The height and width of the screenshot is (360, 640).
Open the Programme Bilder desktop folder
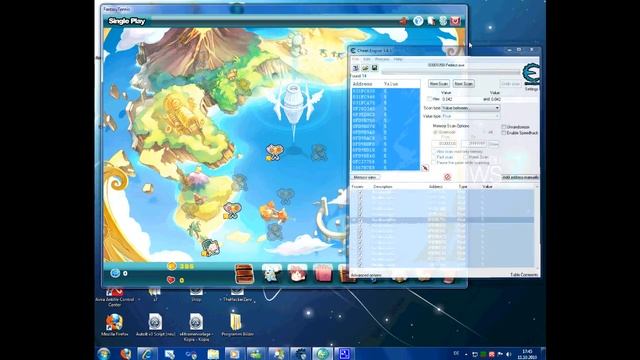click(x=237, y=325)
